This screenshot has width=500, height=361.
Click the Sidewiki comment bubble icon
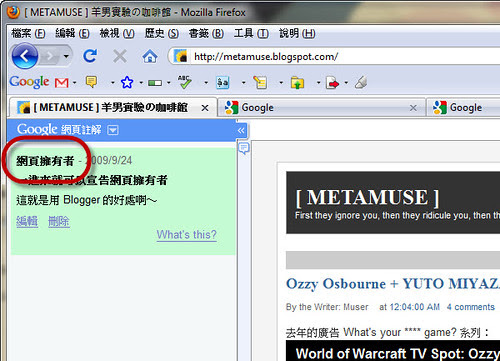point(91,82)
